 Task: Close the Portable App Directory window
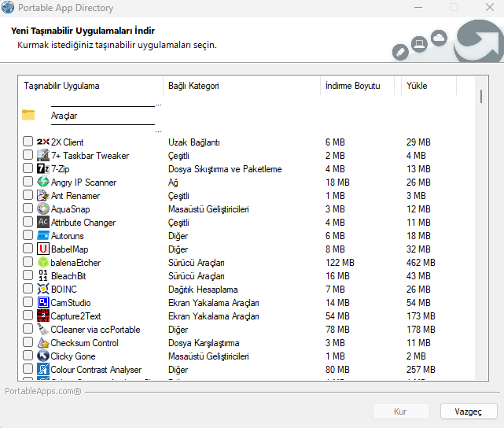(490, 7)
